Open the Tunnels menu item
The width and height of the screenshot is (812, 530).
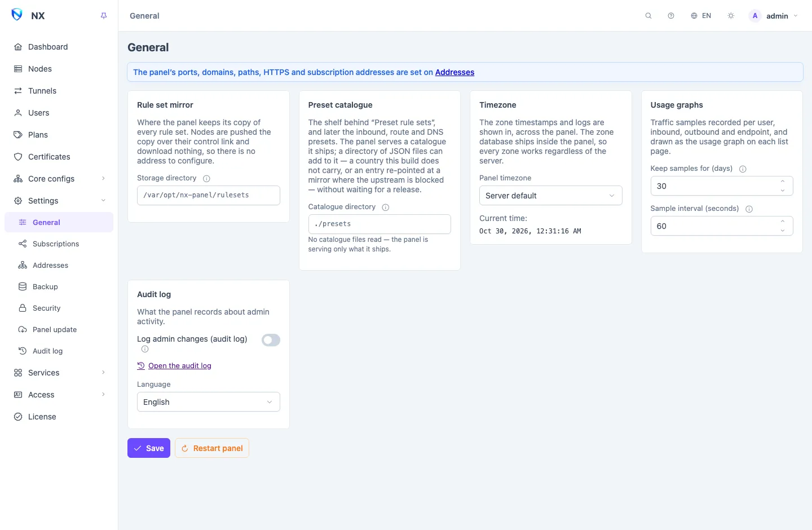pyautogui.click(x=59, y=91)
